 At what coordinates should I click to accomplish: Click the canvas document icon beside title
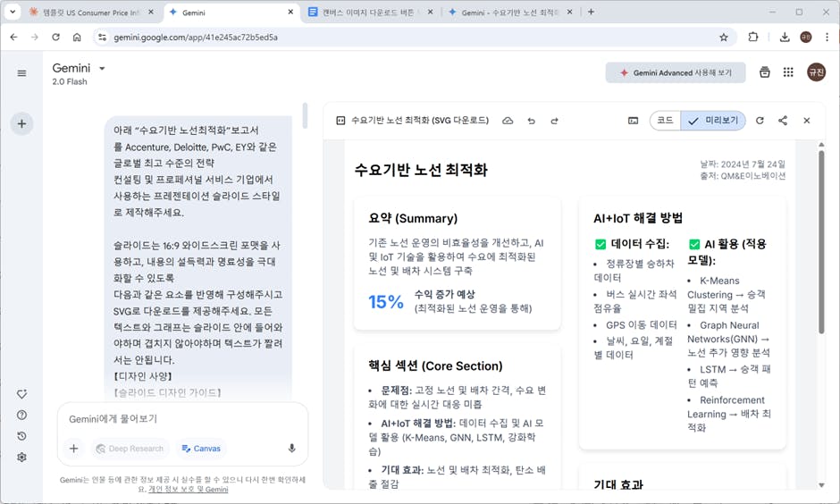pos(340,121)
